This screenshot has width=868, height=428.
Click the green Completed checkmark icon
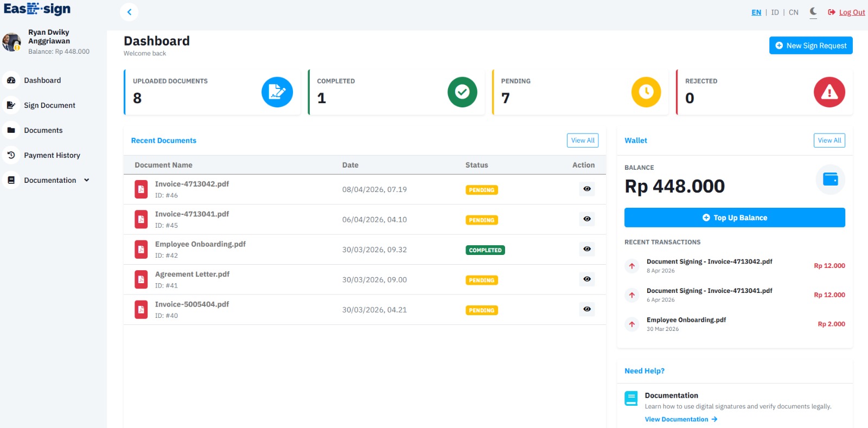pyautogui.click(x=462, y=92)
